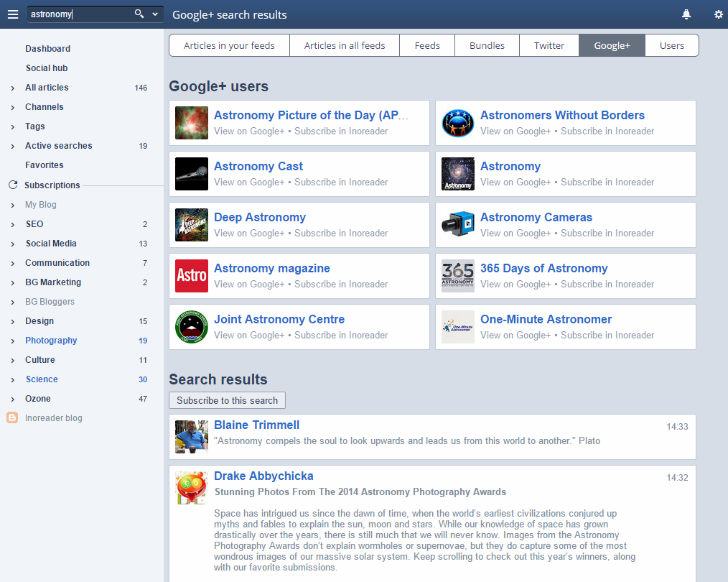Open the hamburger menu icon
The image size is (728, 582).
pos(13,14)
